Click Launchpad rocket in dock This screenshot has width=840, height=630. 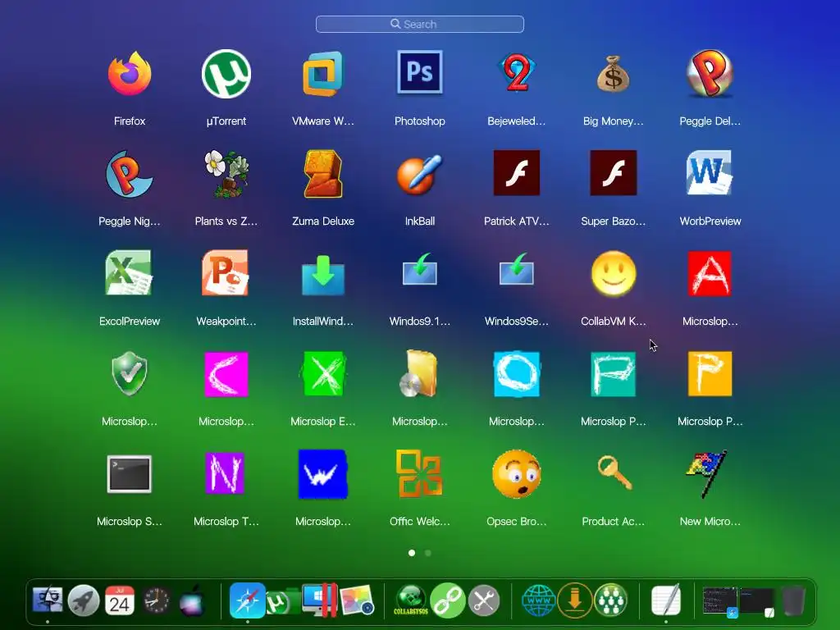coord(84,600)
